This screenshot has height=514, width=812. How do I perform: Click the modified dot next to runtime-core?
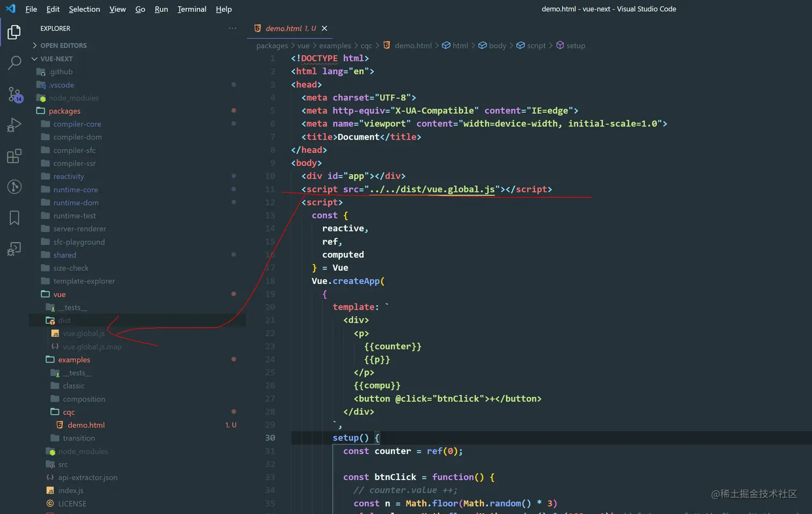(234, 189)
